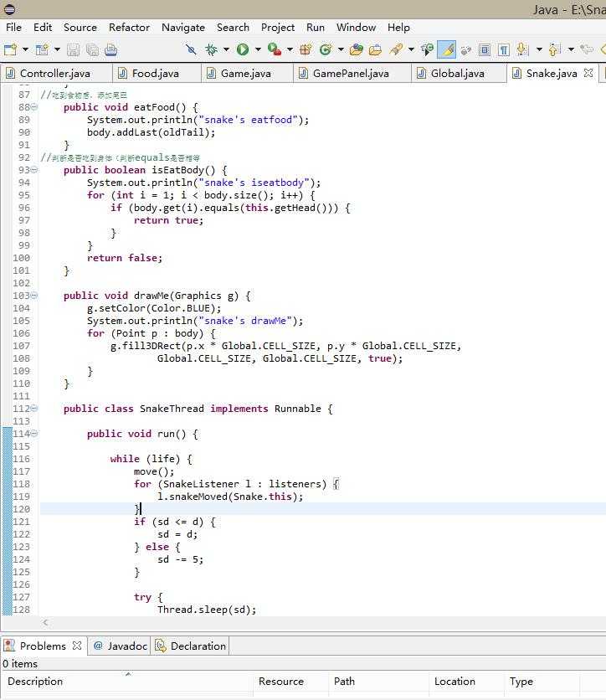Click the Debug bug icon
Viewport: 606px width, 700px height.
pos(211,49)
